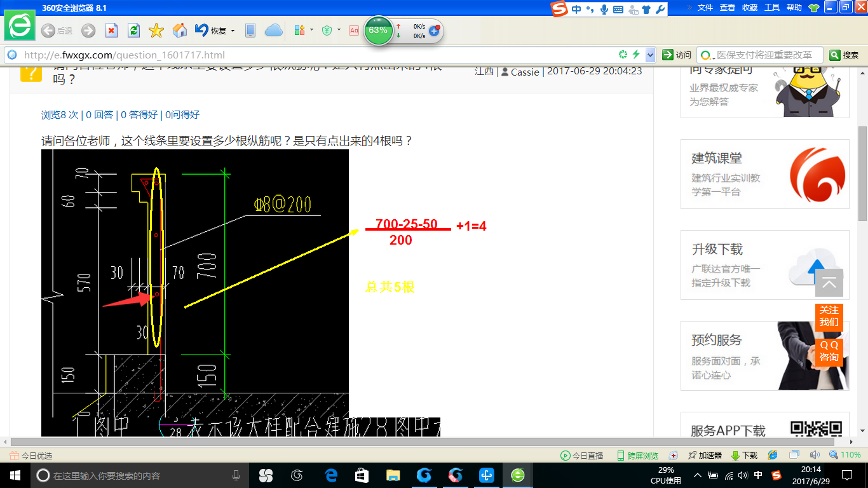Open the Sogou skin shirt icon

point(646,9)
